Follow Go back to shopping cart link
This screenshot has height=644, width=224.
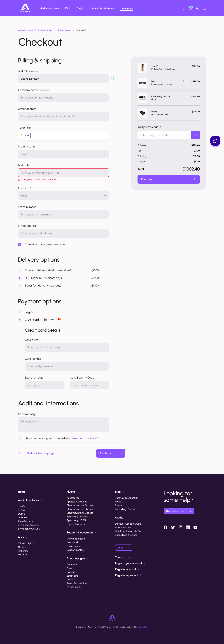(x=43, y=453)
